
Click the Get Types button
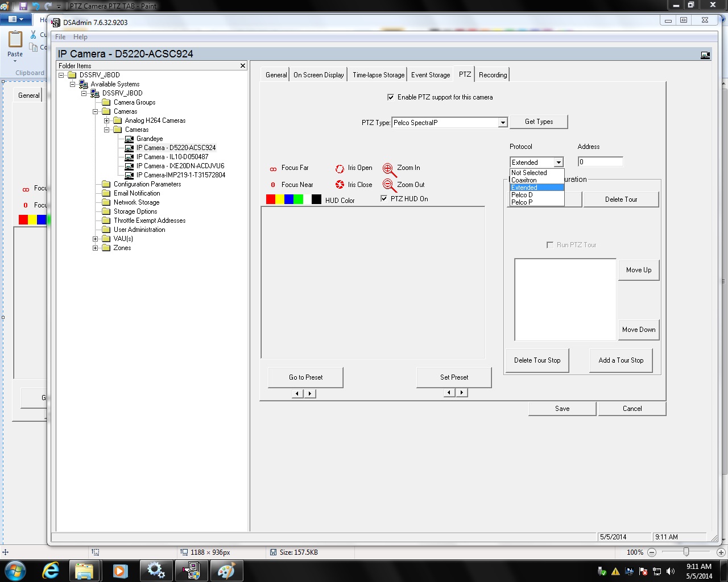[539, 122]
